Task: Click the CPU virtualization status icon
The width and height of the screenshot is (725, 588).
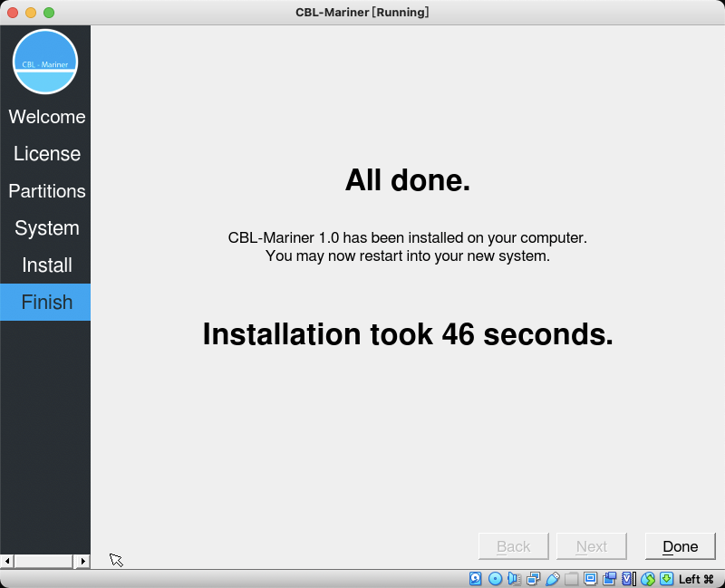Action: (x=628, y=578)
